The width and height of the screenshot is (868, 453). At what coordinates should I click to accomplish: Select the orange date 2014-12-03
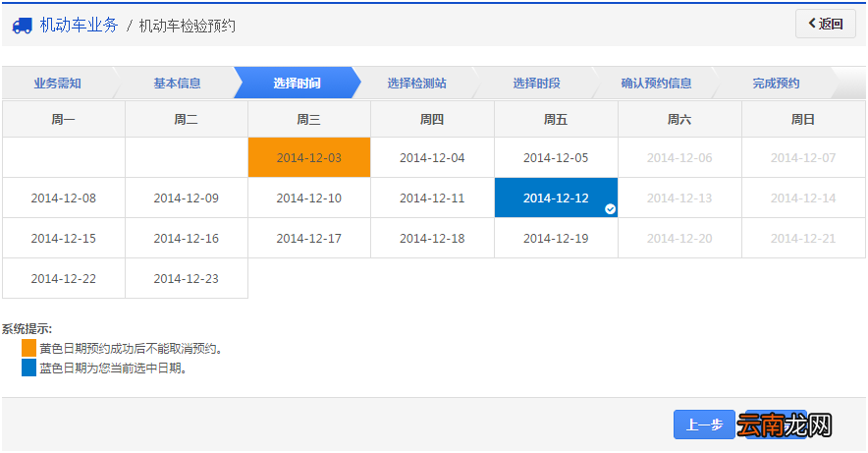point(309,157)
